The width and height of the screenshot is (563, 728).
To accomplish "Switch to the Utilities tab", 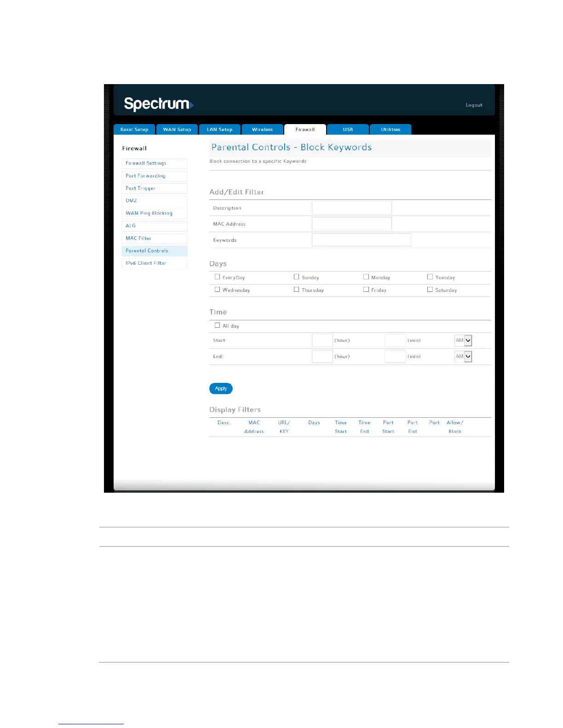I will click(391, 130).
